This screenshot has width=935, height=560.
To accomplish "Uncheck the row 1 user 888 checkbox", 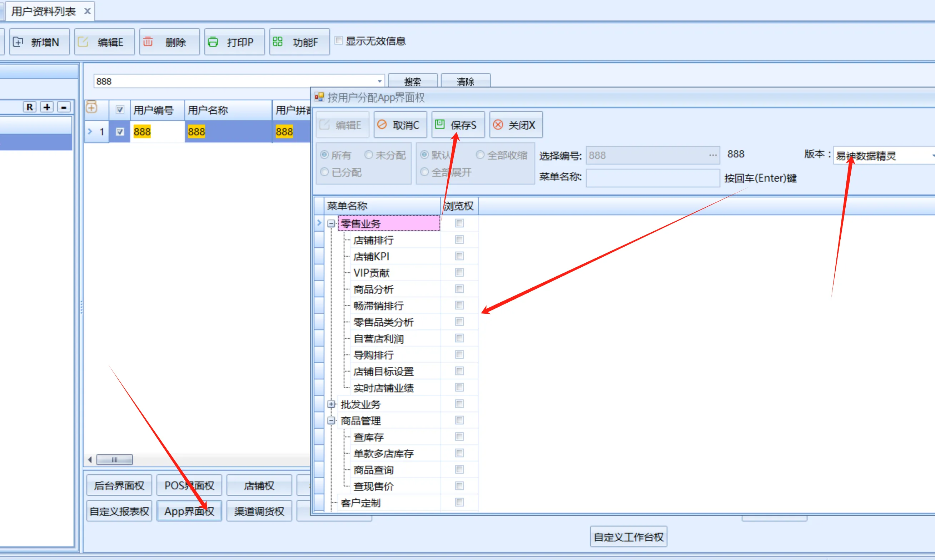I will pos(120,132).
